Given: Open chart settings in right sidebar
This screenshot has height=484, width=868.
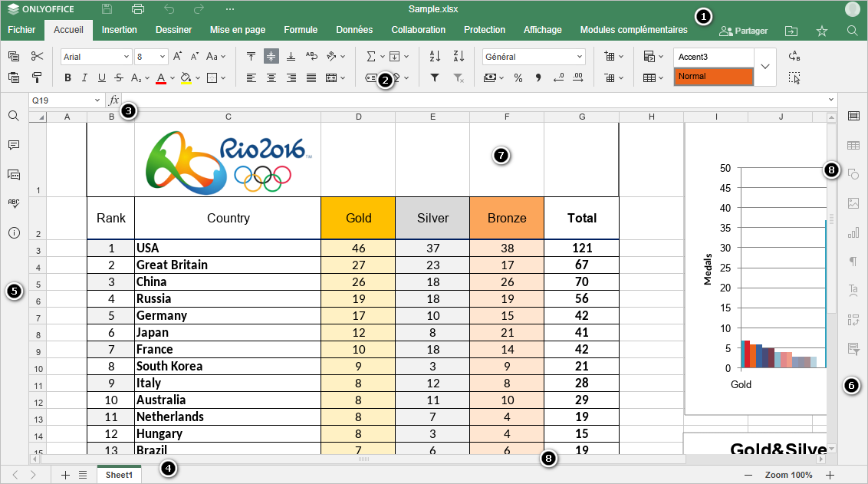Looking at the screenshot, I should (x=853, y=232).
